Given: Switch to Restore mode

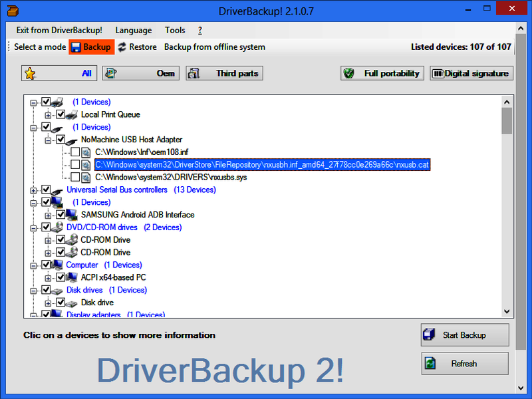Looking at the screenshot, I should click(138, 47).
